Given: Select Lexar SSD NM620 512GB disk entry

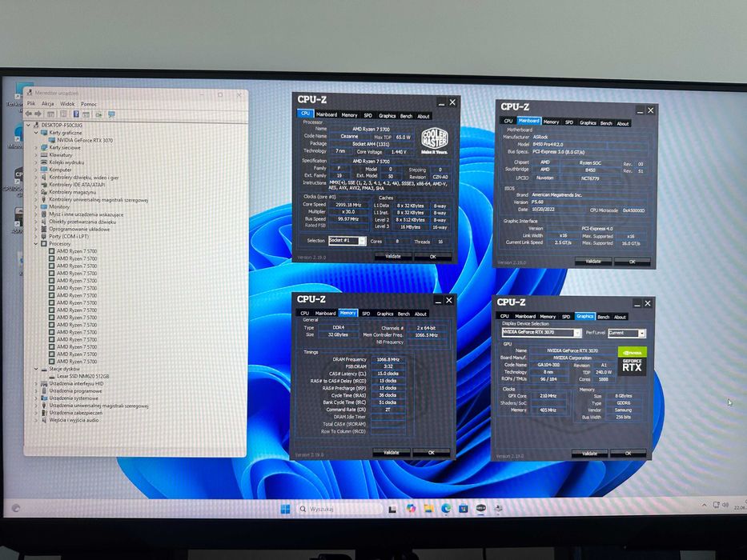Looking at the screenshot, I should [x=83, y=376].
